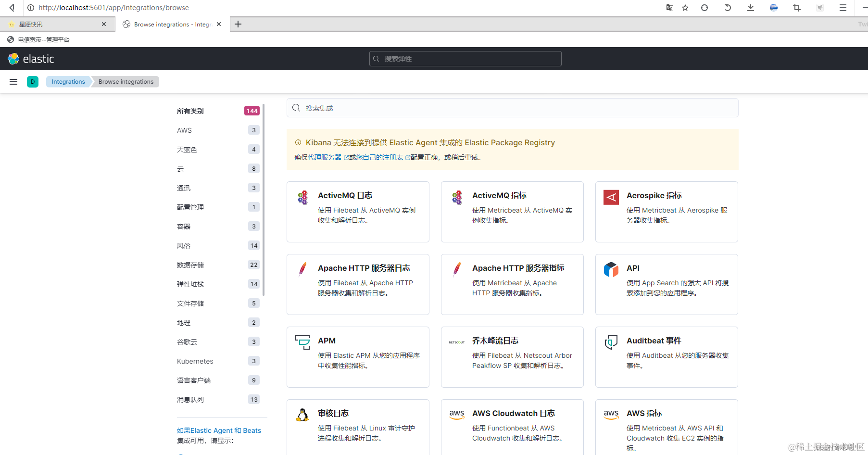Go to the Integrations breadcrumb

pos(68,82)
